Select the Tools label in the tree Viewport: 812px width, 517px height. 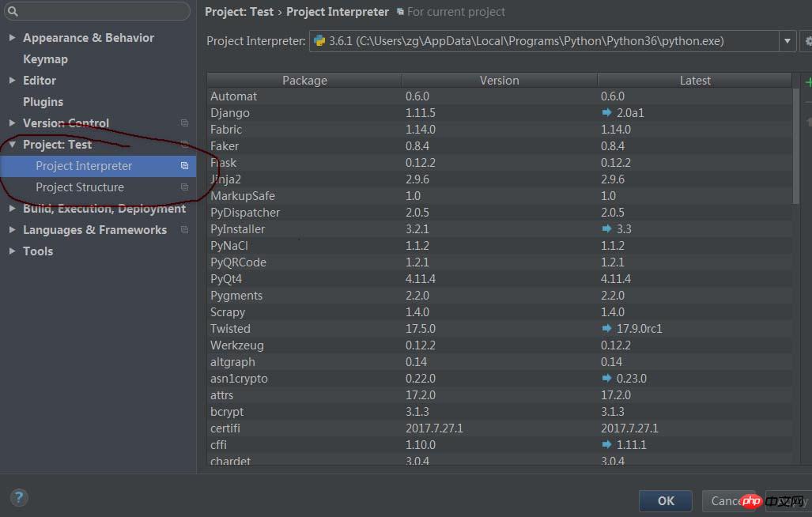(x=38, y=251)
